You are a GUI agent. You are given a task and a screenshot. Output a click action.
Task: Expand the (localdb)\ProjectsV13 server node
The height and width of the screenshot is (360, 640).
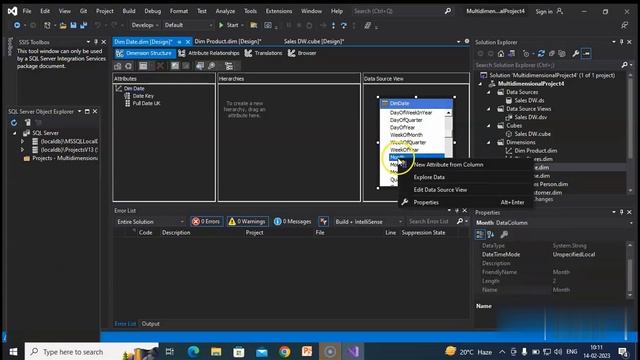point(22,150)
